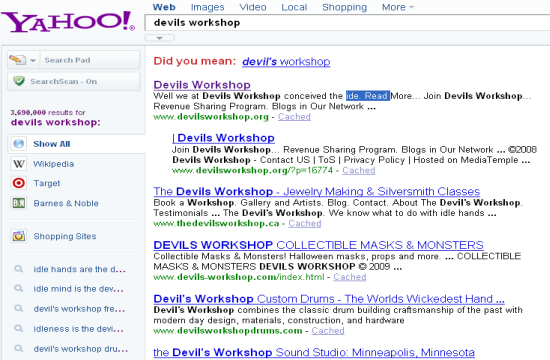The height and width of the screenshot is (360, 550).
Task: Switch to the Local search tab
Action: [x=294, y=7]
